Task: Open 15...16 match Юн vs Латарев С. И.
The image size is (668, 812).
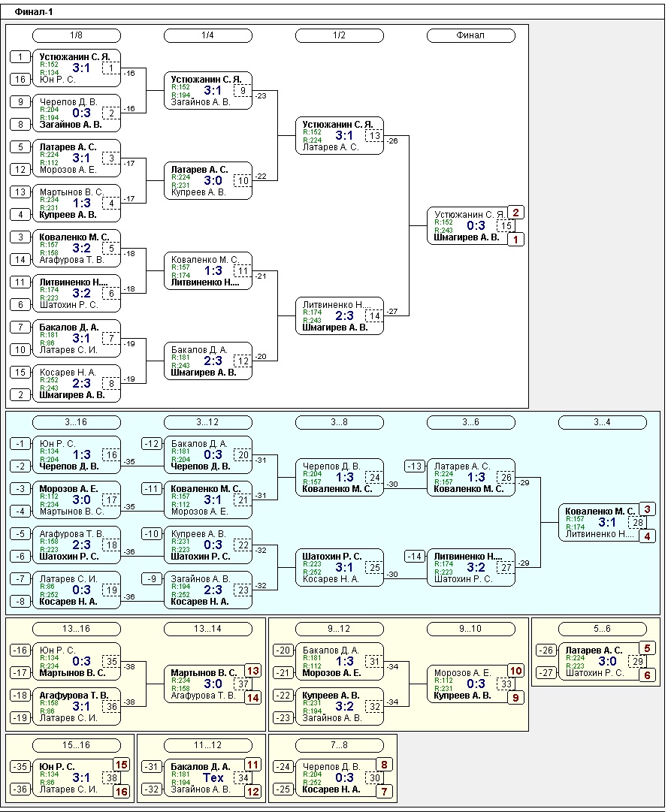Action: (77, 777)
